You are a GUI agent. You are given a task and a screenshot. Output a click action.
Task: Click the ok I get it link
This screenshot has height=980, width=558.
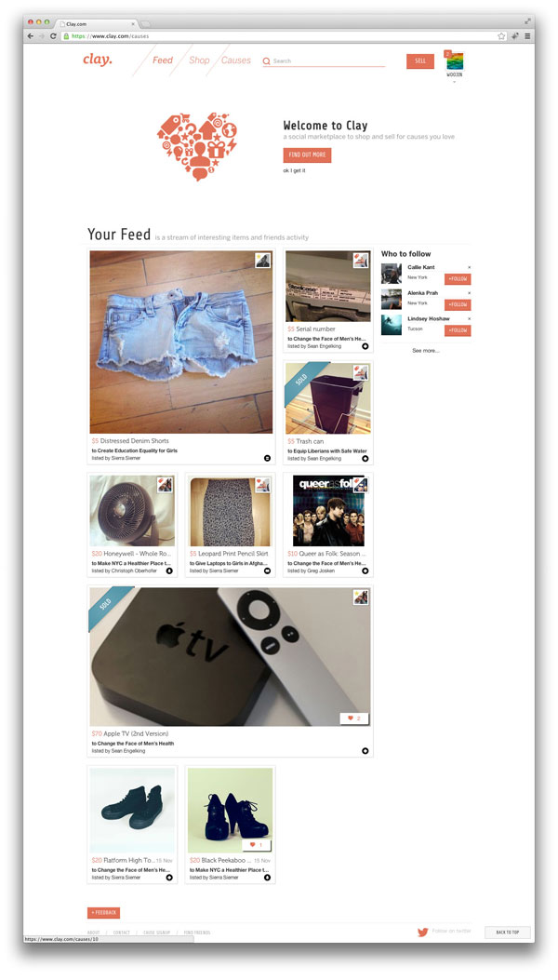point(294,170)
